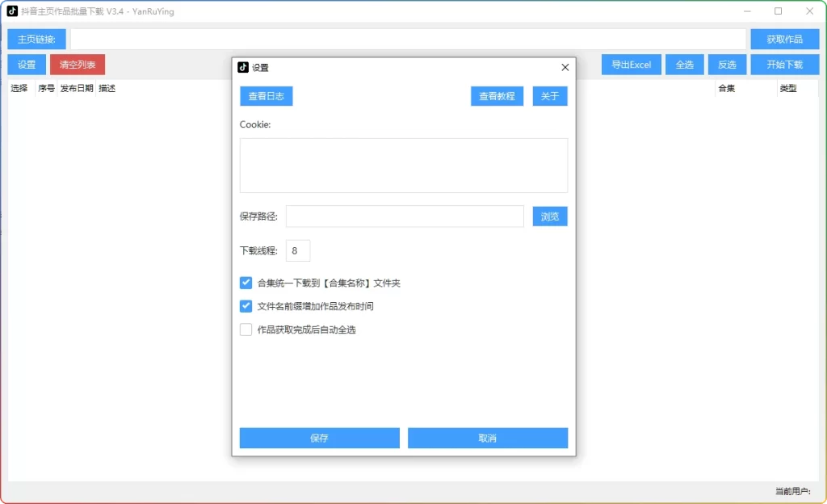Click the app icon in main title bar

12,11
